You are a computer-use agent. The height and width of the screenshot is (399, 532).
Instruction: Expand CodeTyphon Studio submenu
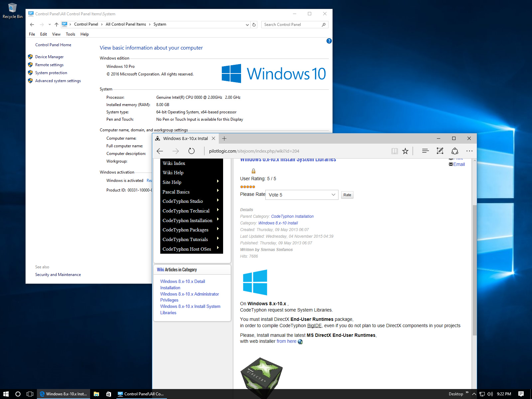click(218, 200)
